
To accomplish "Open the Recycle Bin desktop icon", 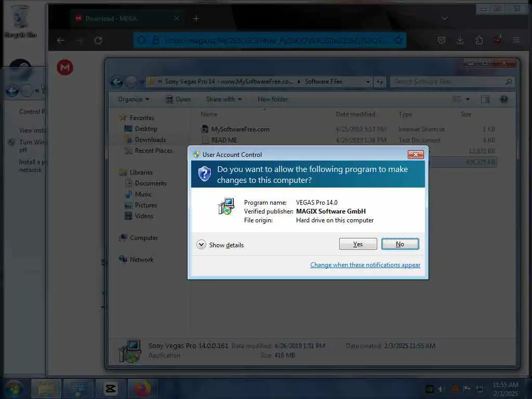I will [20, 21].
